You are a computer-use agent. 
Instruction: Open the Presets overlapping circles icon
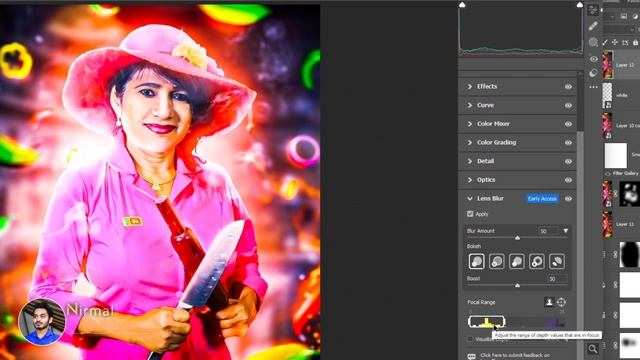[593, 73]
